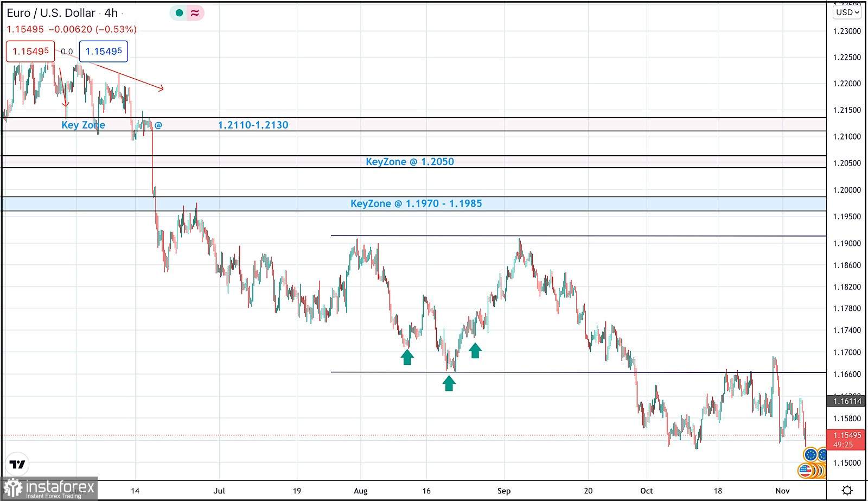Click the Key Zone text label

[83, 125]
